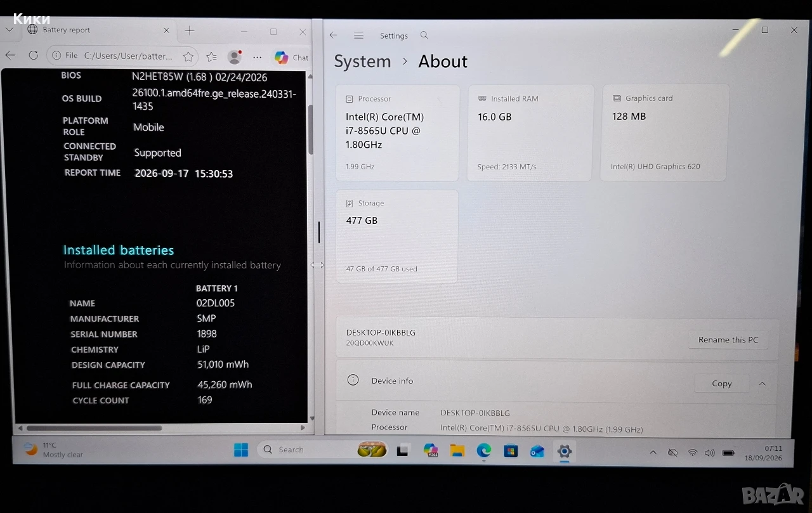Refresh the Battery report page
The height and width of the screenshot is (513, 812).
(34, 55)
